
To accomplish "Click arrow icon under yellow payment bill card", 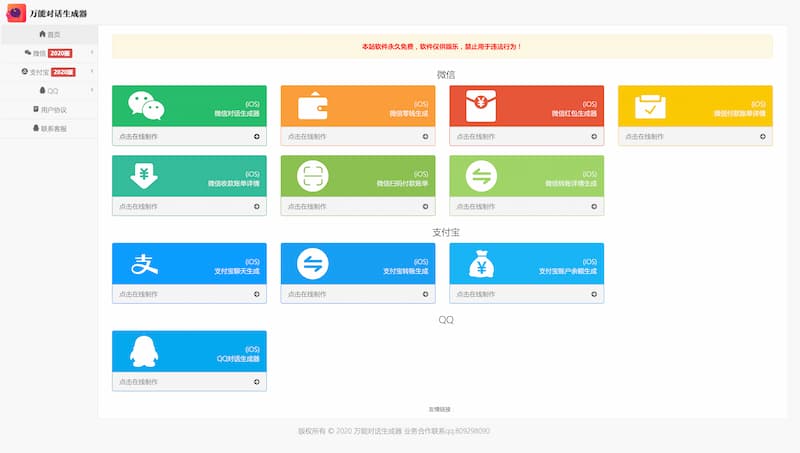I will [x=763, y=137].
